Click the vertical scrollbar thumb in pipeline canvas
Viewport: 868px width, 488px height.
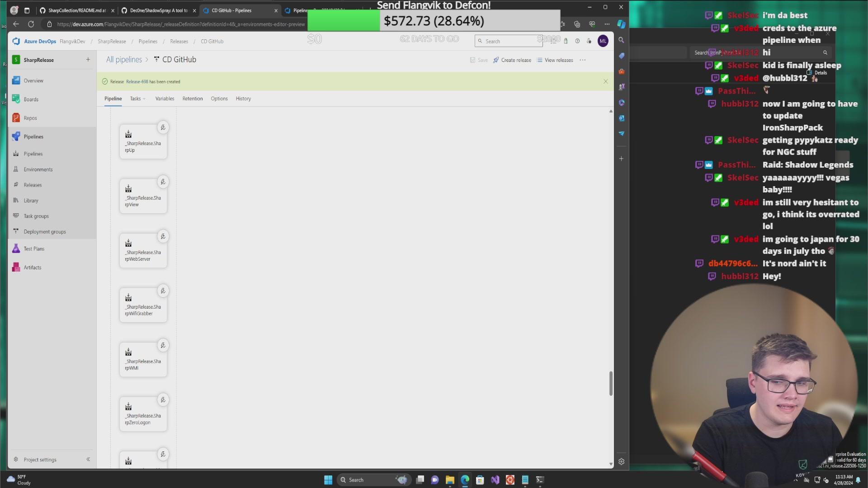click(x=611, y=383)
